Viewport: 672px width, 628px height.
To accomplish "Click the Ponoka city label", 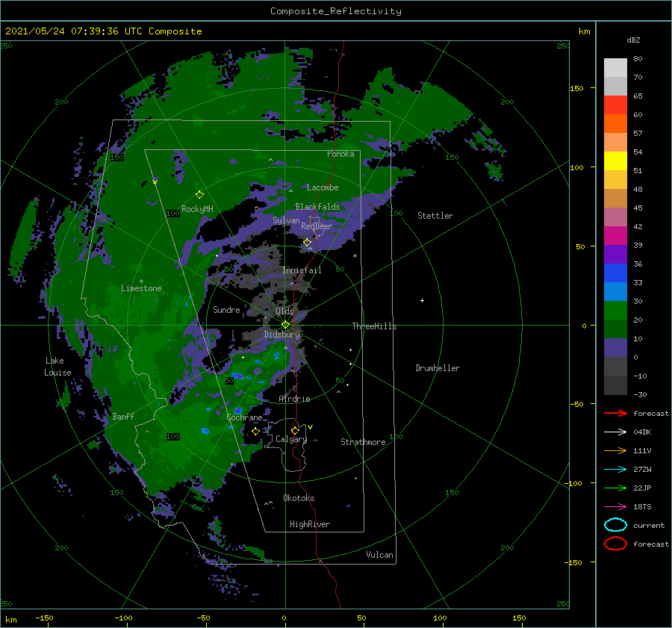I will 340,154.
